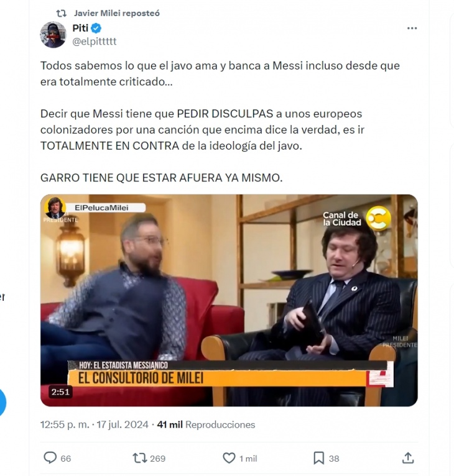
Task: Click the Piti display name
Action: click(80, 28)
